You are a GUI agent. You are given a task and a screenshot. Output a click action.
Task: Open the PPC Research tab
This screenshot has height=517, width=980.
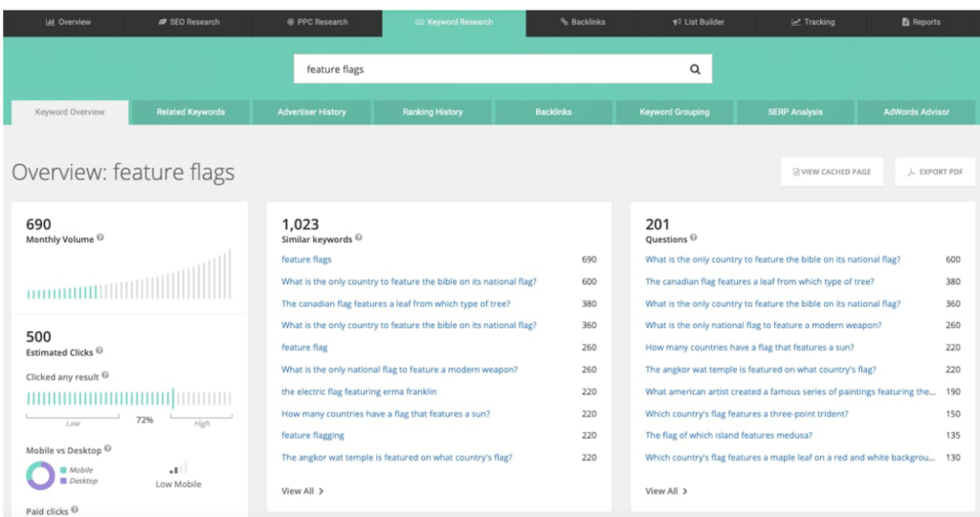tap(318, 22)
